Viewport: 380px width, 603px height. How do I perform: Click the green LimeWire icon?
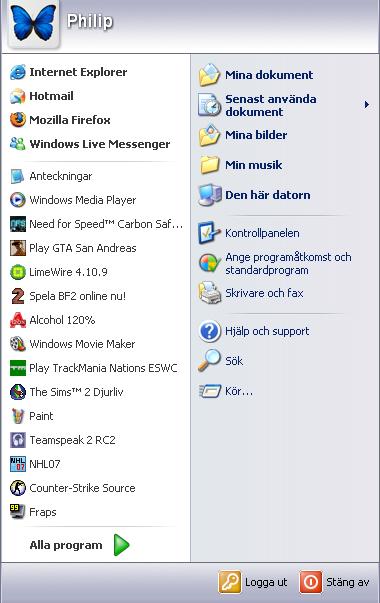tap(18, 272)
